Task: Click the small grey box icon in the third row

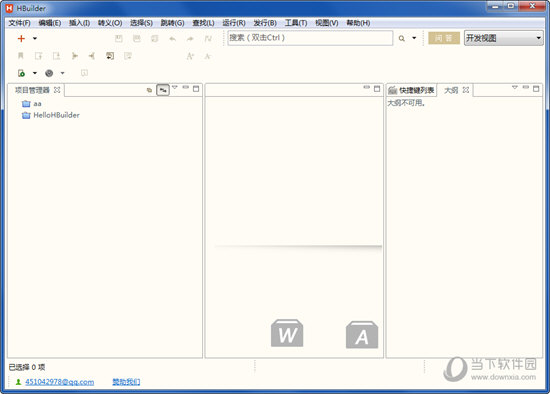Action: pyautogui.click(x=84, y=73)
